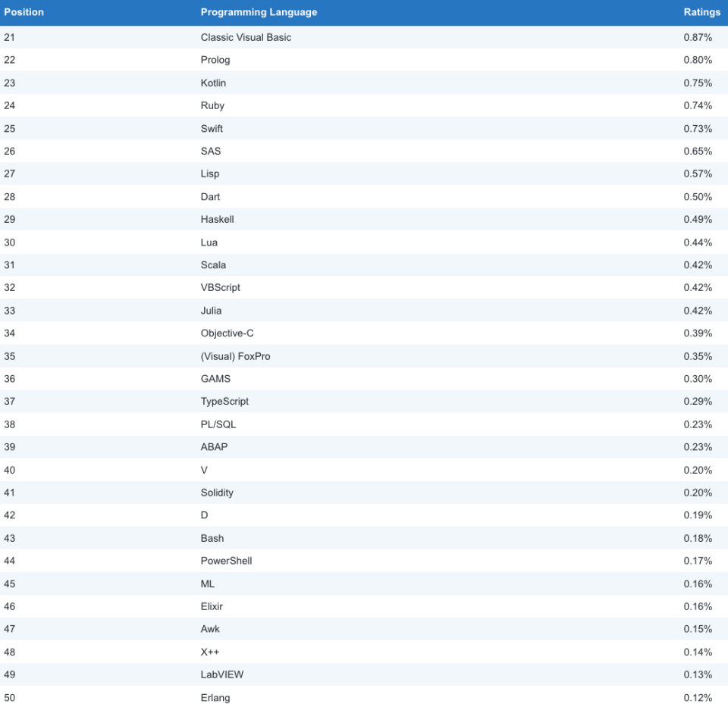Select the Classic Visual Basic row

[x=364, y=37]
